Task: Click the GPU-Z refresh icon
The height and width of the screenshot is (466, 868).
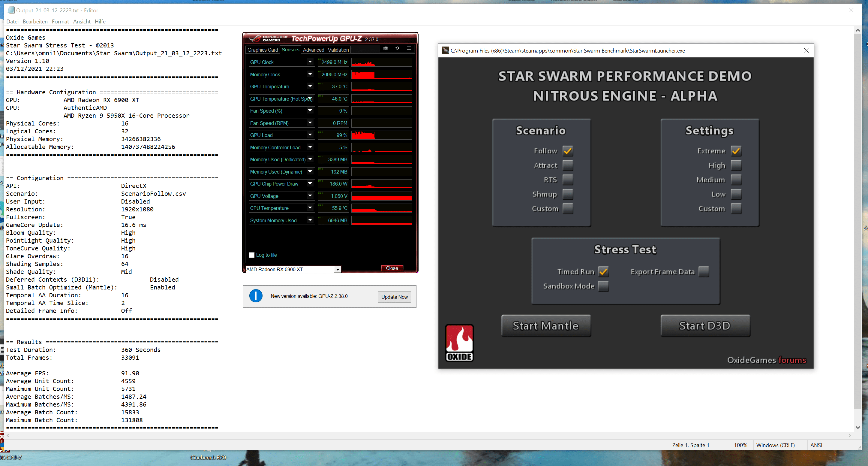Action: point(397,48)
